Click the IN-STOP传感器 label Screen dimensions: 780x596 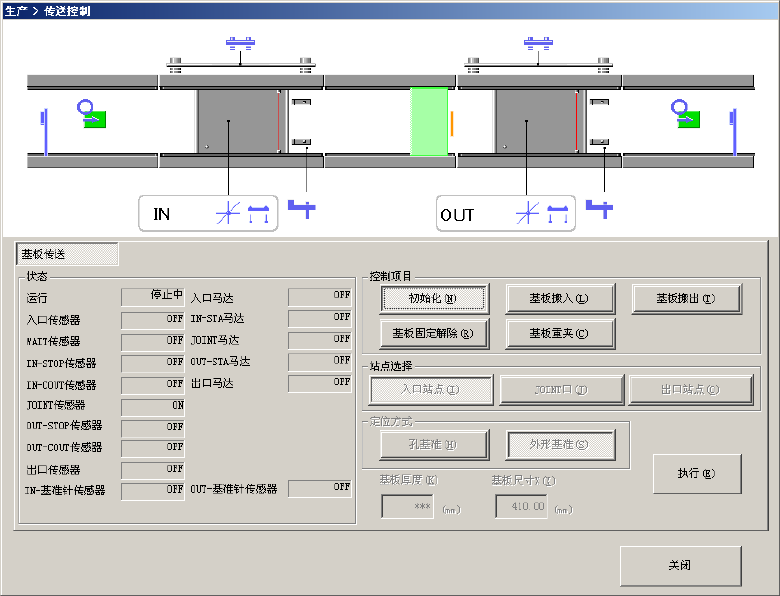tap(61, 363)
